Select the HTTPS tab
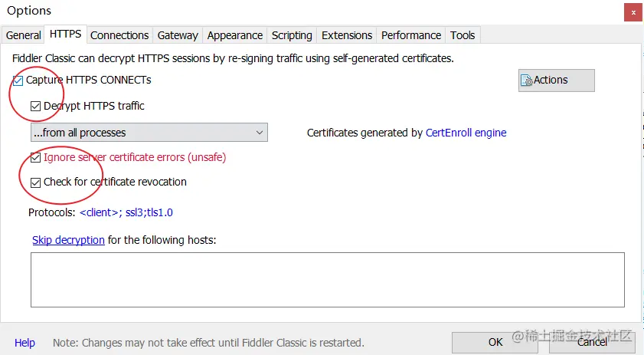Screen dimensions: 644x355 [65, 35]
